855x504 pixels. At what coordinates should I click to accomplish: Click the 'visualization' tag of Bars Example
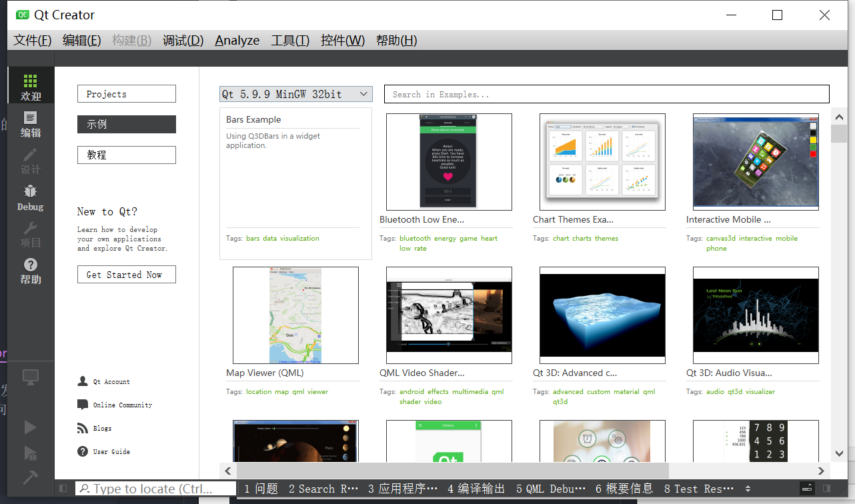[299, 238]
